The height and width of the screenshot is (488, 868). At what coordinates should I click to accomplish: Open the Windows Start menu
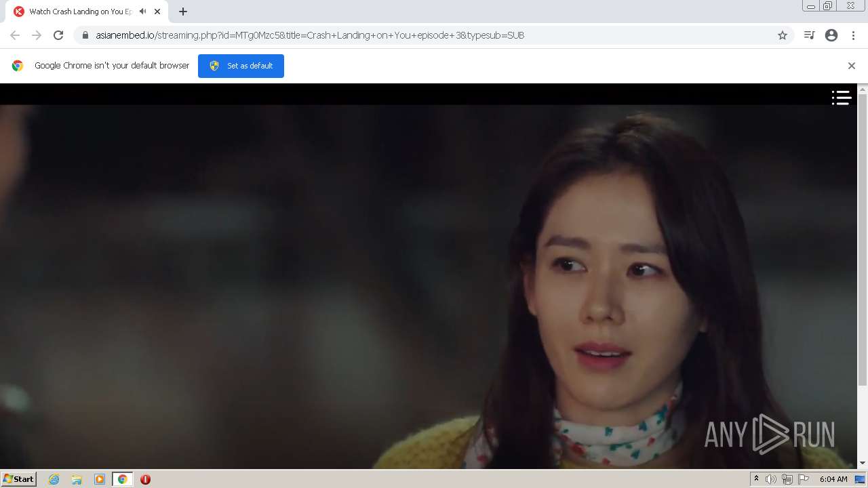coord(18,479)
